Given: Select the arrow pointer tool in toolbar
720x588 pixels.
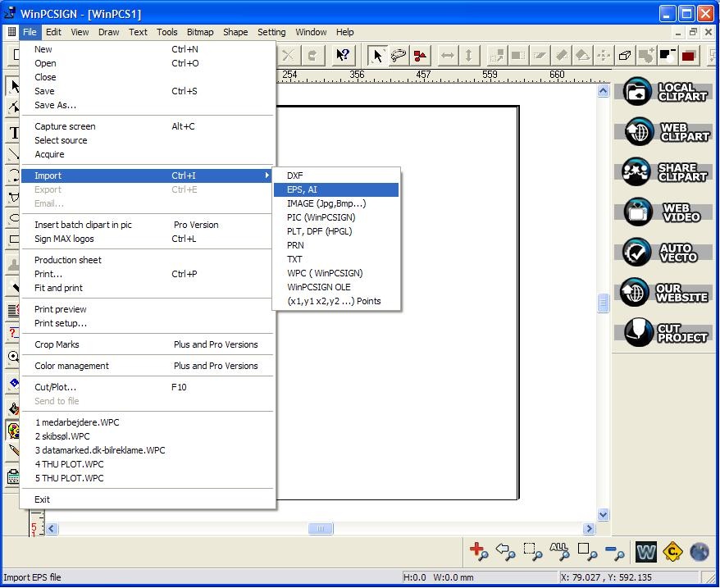Looking at the screenshot, I should pos(378,56).
